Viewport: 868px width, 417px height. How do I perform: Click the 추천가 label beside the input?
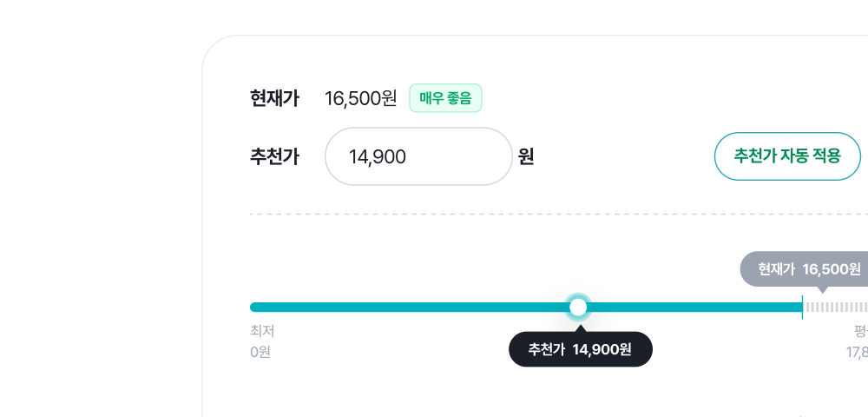tap(274, 156)
